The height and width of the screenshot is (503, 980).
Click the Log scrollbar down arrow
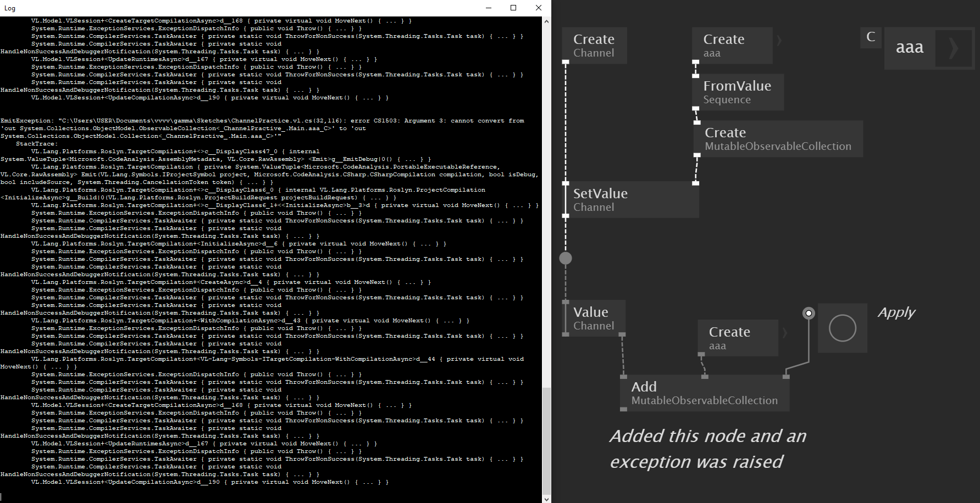tap(546, 499)
